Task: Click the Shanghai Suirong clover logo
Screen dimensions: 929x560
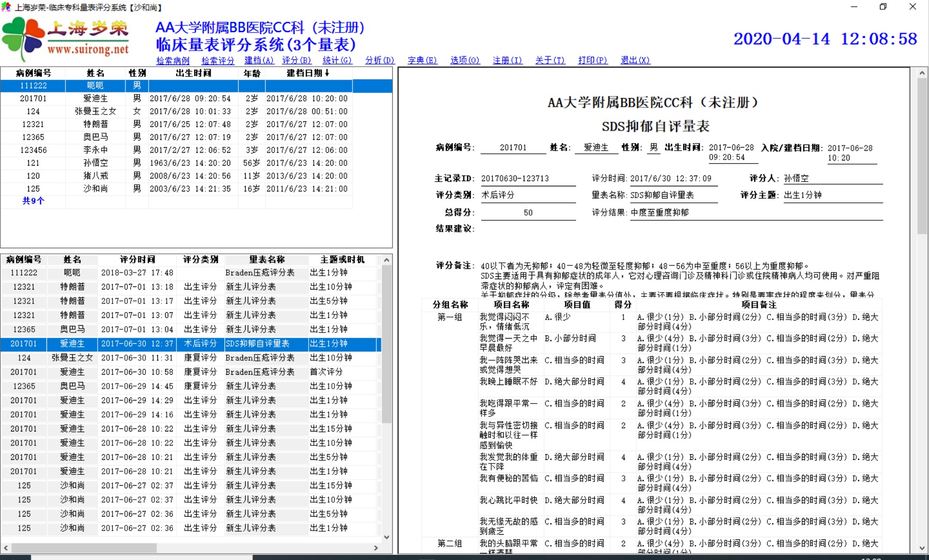Action: coord(23,38)
